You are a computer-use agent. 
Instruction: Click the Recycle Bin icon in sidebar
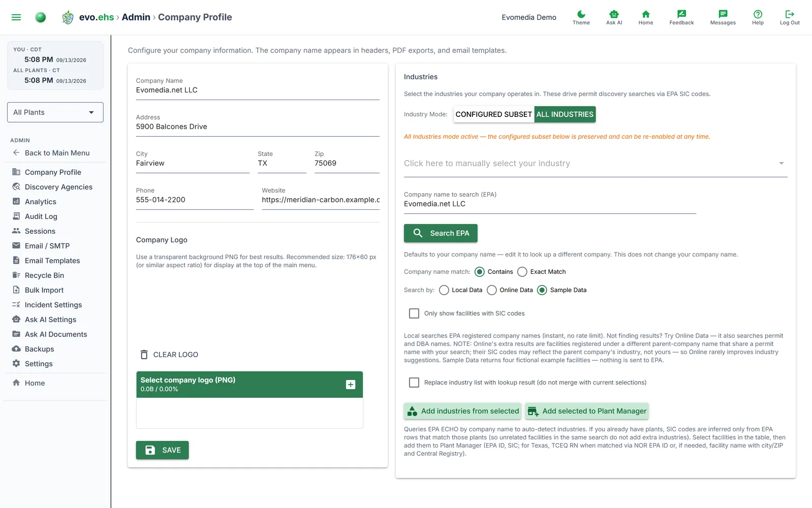(x=16, y=275)
